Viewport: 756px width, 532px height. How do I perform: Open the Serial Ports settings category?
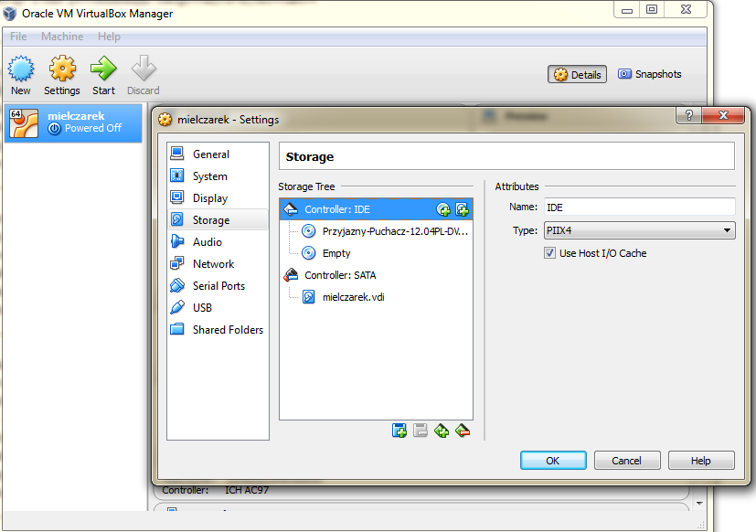(218, 285)
